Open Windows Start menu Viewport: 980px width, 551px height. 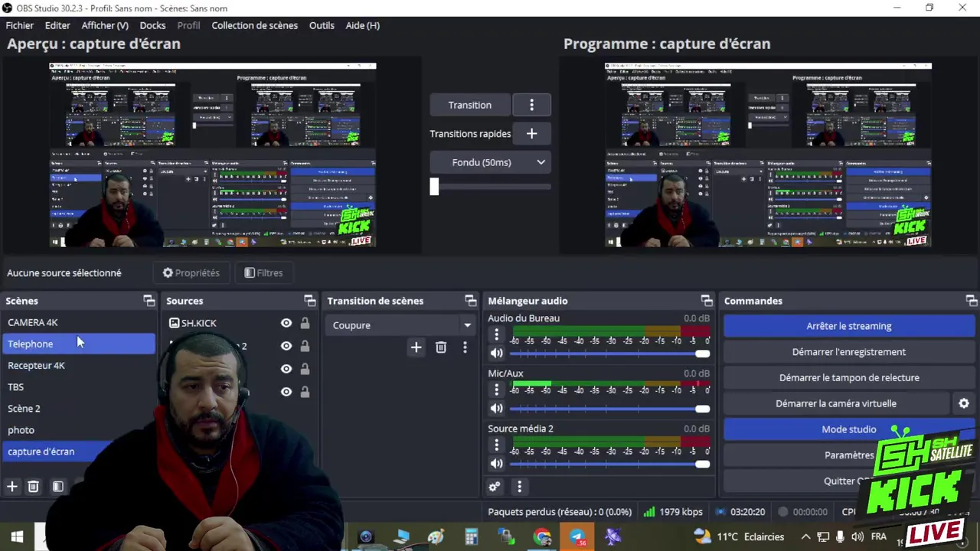tap(17, 536)
